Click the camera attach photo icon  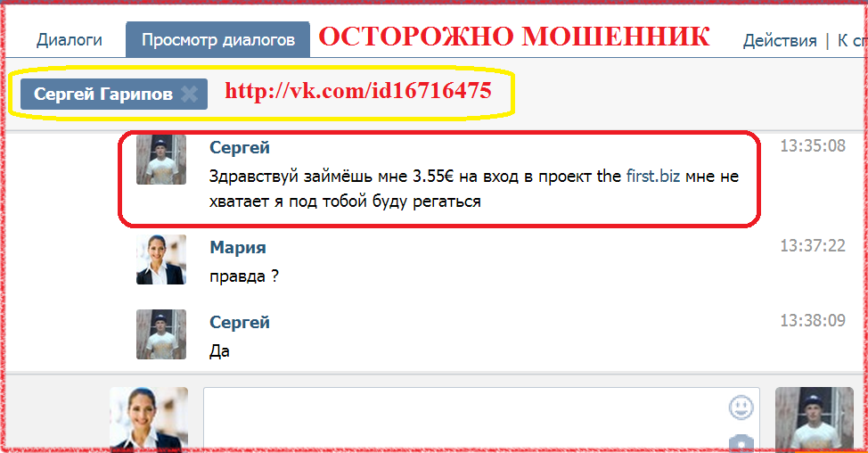741,443
